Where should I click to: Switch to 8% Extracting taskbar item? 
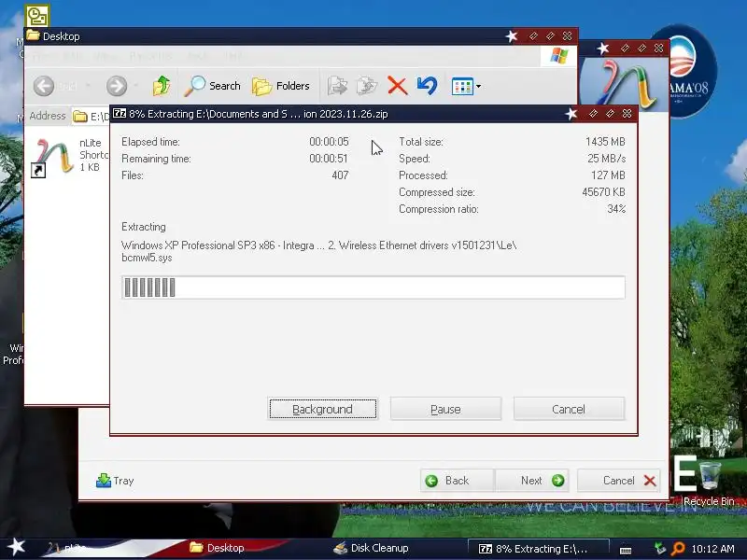pyautogui.click(x=539, y=549)
